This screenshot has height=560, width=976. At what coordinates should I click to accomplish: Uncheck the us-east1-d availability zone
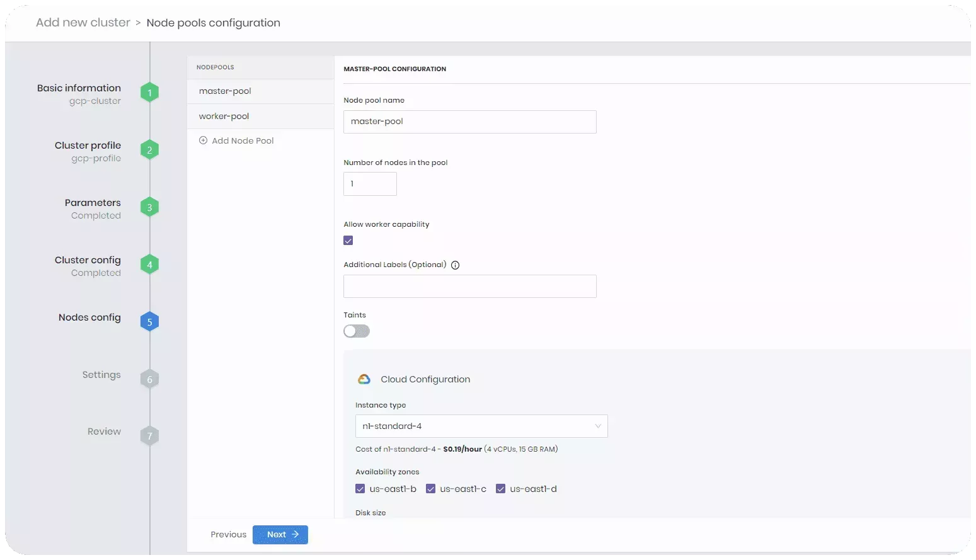501,489
